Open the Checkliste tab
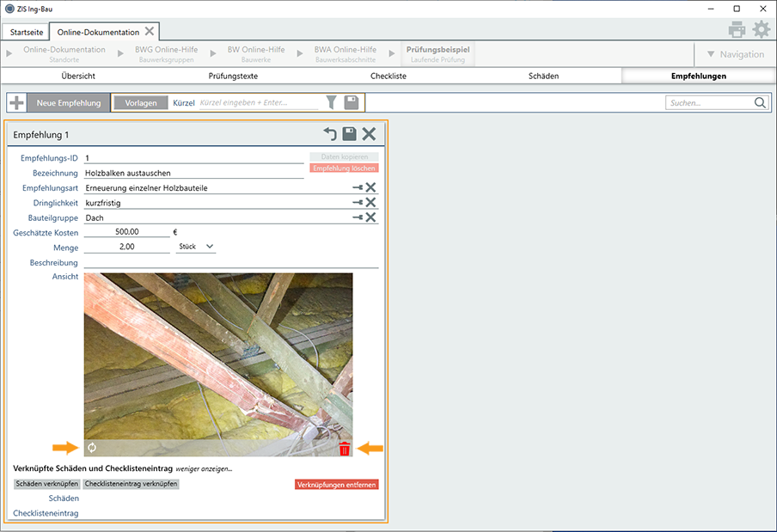Image resolution: width=777 pixels, height=532 pixels. click(x=388, y=76)
